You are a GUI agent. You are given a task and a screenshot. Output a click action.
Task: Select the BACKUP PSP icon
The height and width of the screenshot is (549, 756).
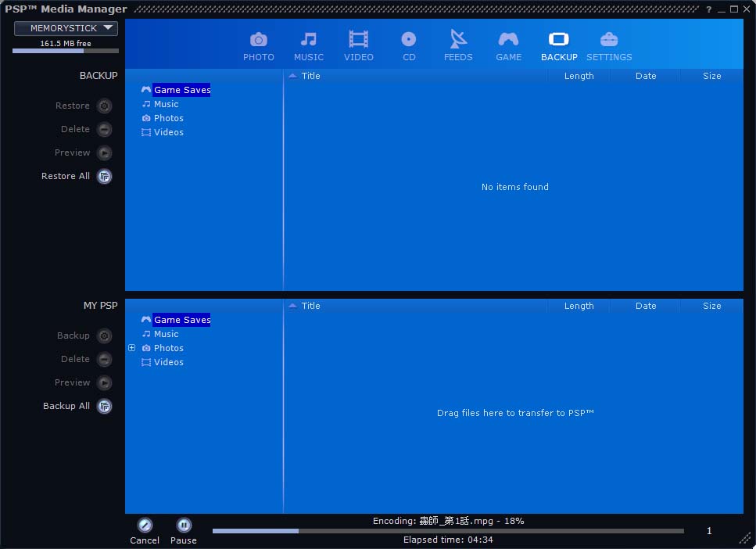[x=558, y=39]
